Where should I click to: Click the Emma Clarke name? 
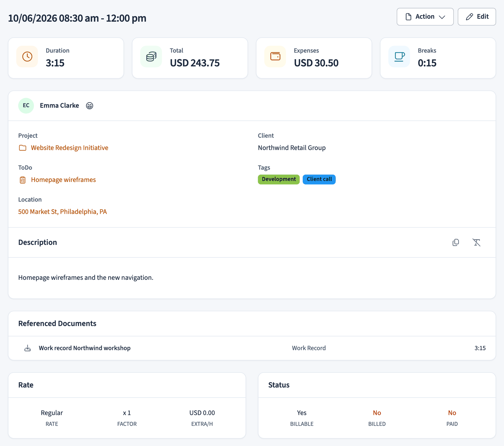point(59,105)
